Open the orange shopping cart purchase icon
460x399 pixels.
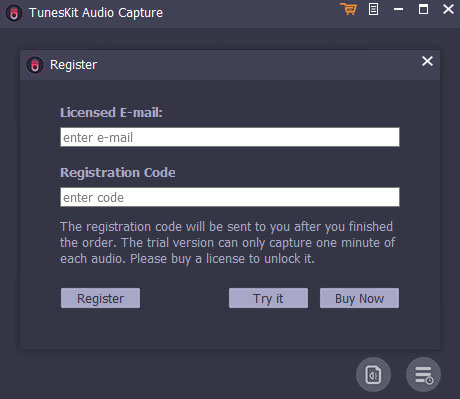348,9
